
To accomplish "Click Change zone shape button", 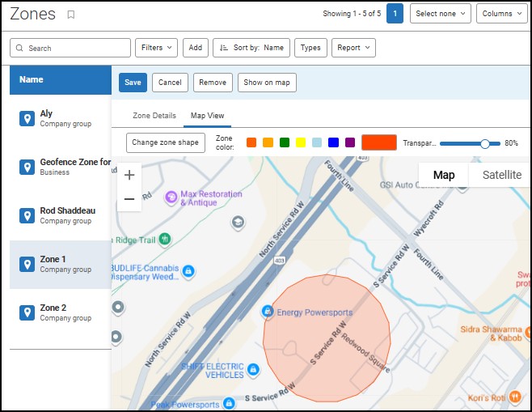I will point(166,142).
